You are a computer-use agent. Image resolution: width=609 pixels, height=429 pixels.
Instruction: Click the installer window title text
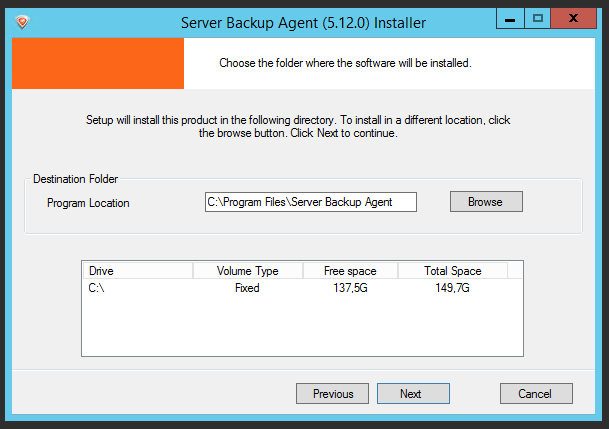point(303,23)
